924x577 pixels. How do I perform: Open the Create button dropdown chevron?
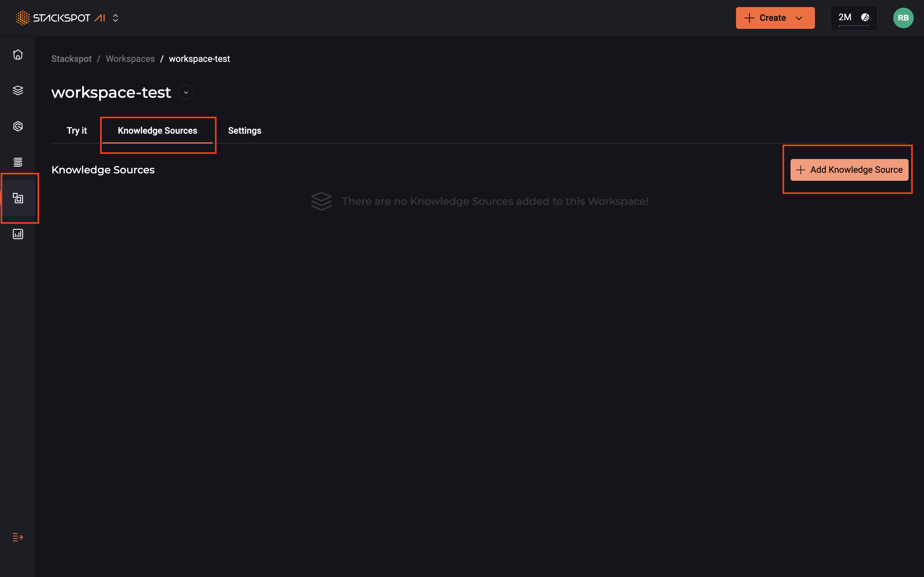(x=799, y=18)
